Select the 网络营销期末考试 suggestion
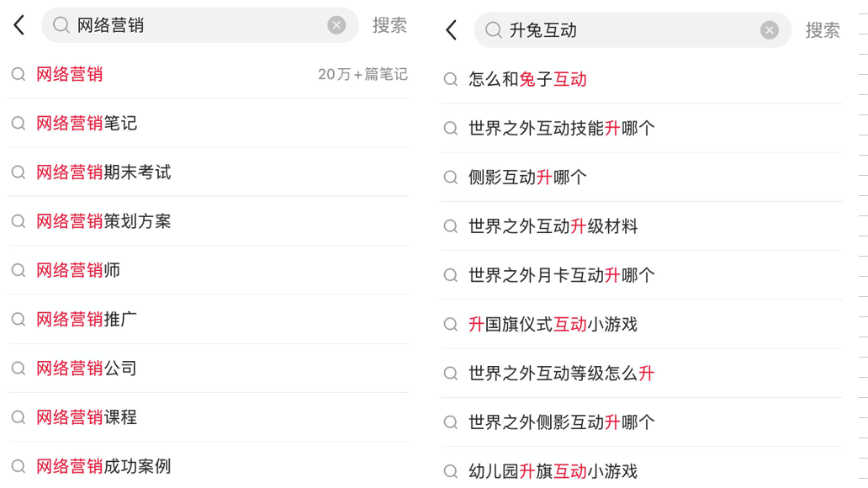The width and height of the screenshot is (868, 488). [209, 172]
